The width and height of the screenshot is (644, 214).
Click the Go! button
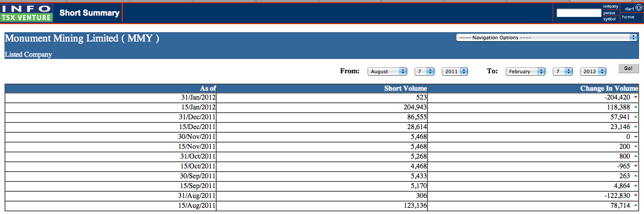628,68
